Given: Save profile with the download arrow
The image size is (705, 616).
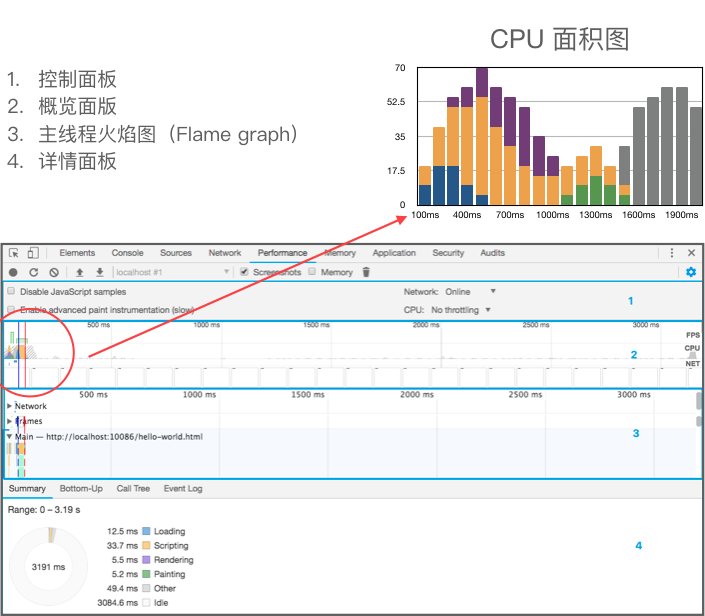Looking at the screenshot, I should click(100, 272).
